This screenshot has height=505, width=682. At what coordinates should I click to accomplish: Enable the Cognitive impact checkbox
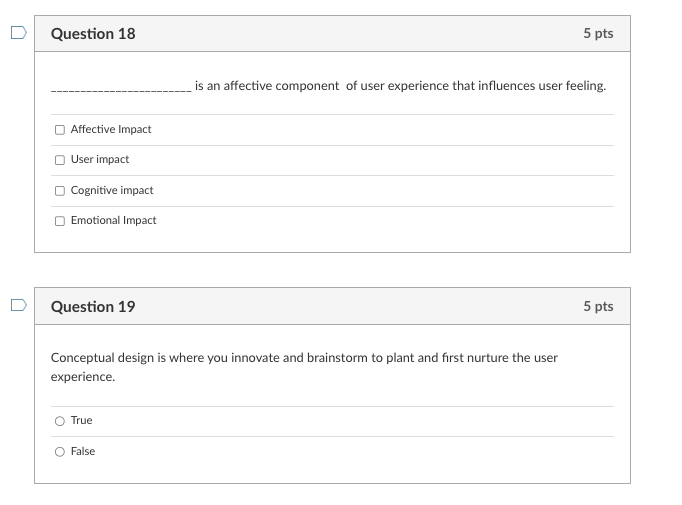tap(60, 190)
